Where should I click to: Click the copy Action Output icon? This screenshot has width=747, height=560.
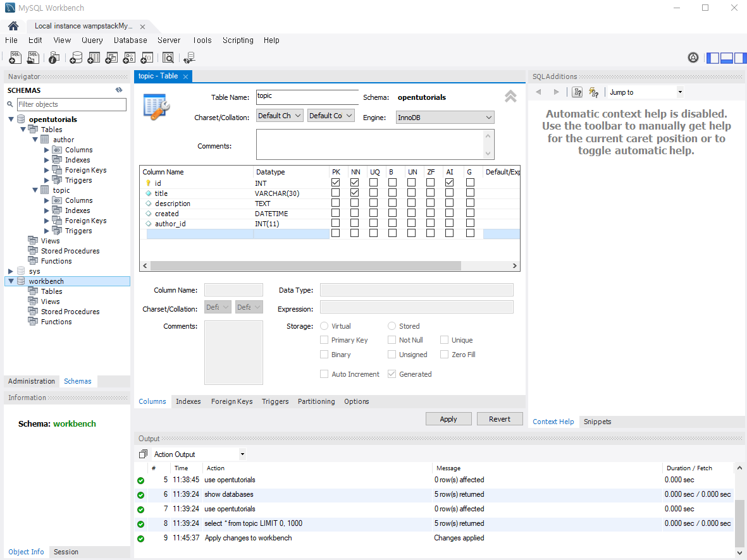143,454
